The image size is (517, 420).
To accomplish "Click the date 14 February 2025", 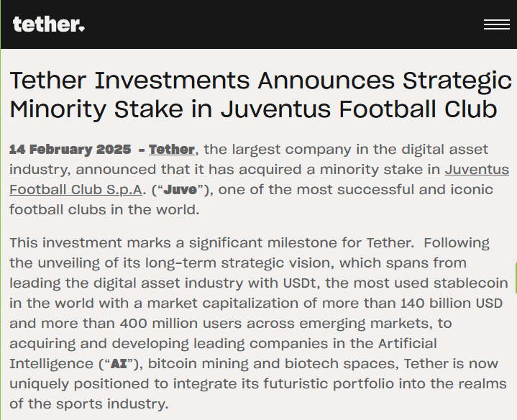I will (70, 150).
